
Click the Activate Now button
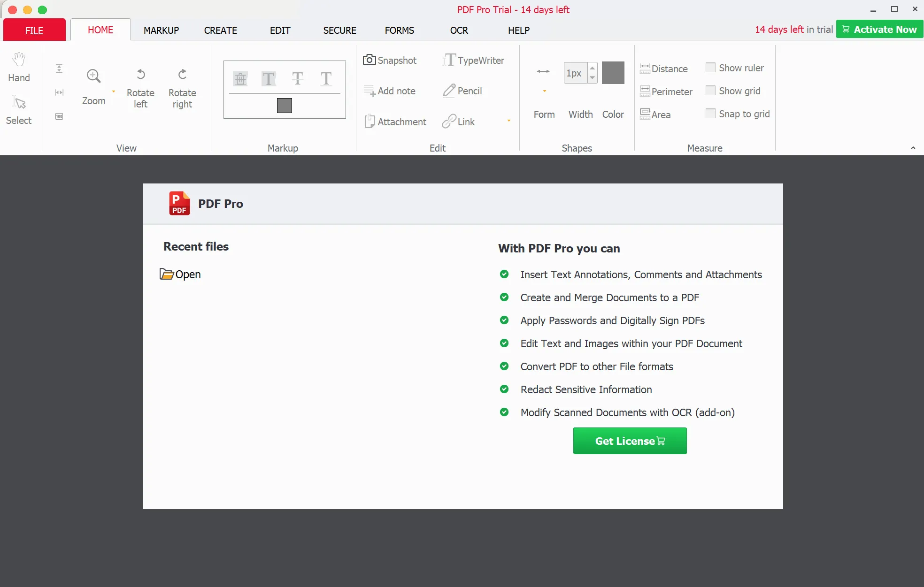point(879,30)
